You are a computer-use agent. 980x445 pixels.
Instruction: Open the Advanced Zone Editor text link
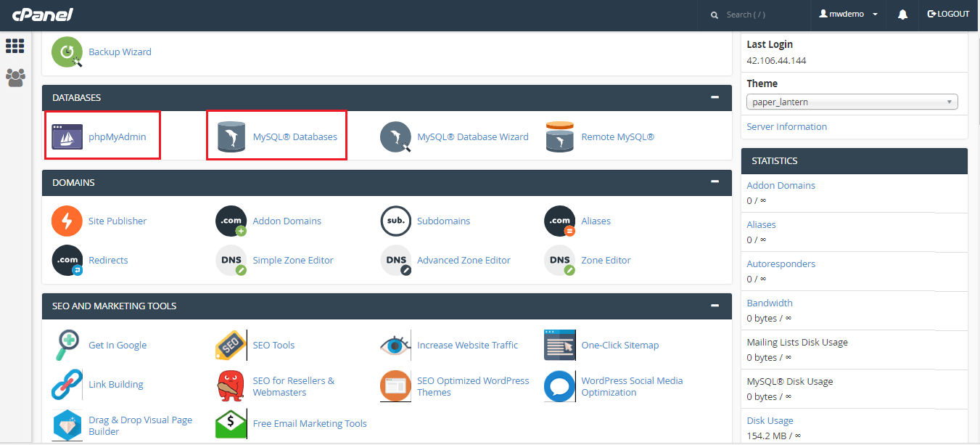coord(464,260)
